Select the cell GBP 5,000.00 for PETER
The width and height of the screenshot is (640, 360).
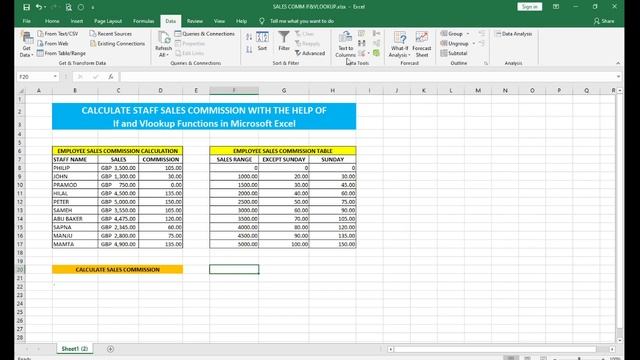click(x=118, y=202)
